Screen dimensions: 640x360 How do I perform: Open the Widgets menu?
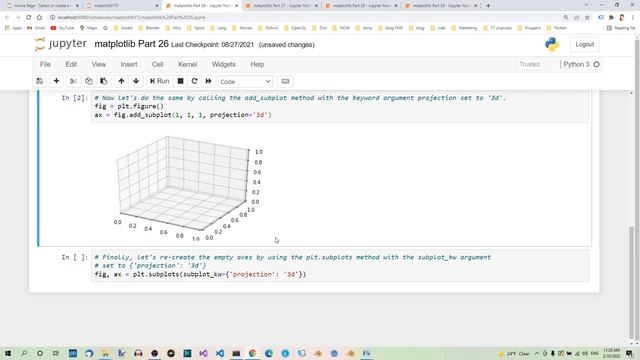(224, 64)
